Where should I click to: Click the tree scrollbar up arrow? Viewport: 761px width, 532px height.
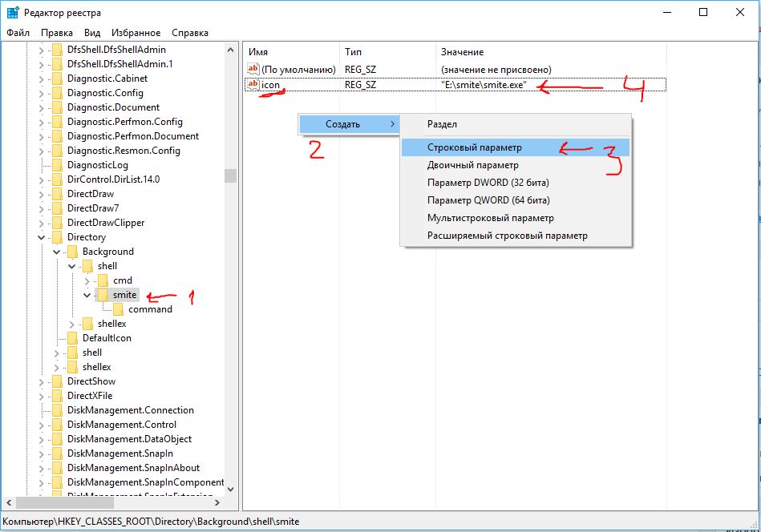coord(230,50)
